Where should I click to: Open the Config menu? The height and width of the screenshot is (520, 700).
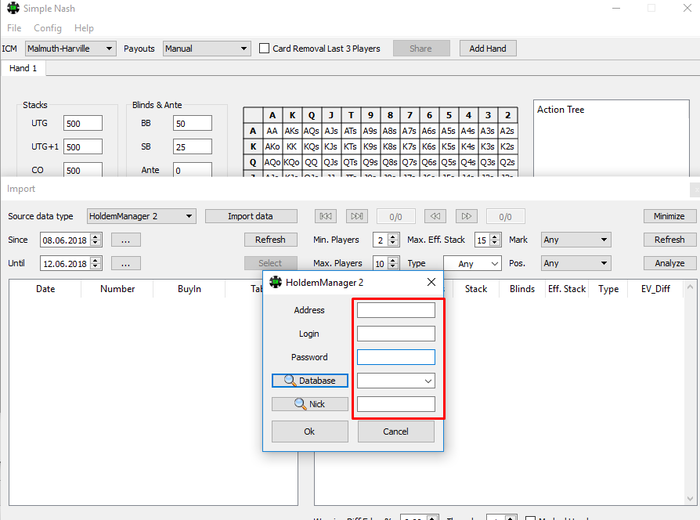pos(48,28)
